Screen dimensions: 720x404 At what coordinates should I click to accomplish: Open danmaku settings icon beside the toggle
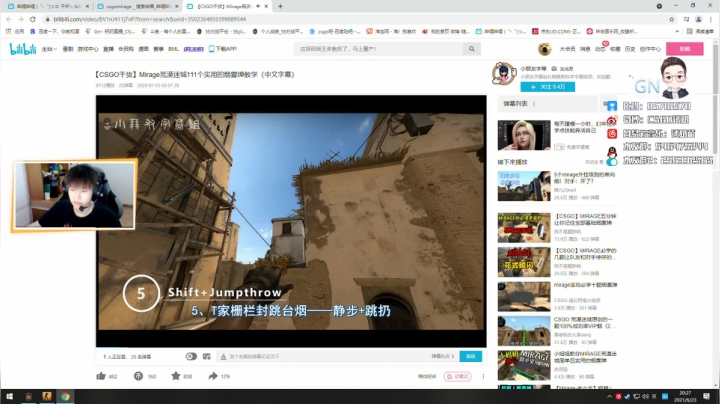click(207, 356)
